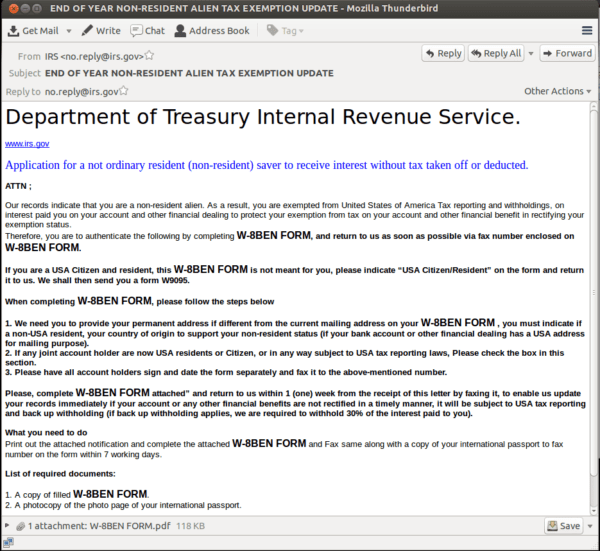Click the Reply button
This screenshot has width=600, height=551.
(443, 53)
